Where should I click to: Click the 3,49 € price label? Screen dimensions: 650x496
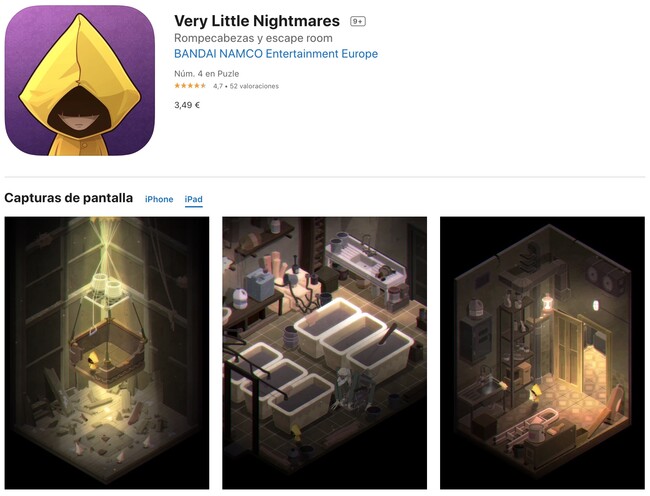(x=187, y=105)
